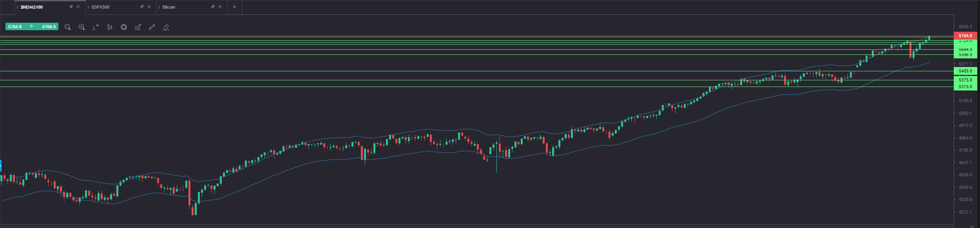
Task: Open the indicators tool
Action: click(138, 27)
